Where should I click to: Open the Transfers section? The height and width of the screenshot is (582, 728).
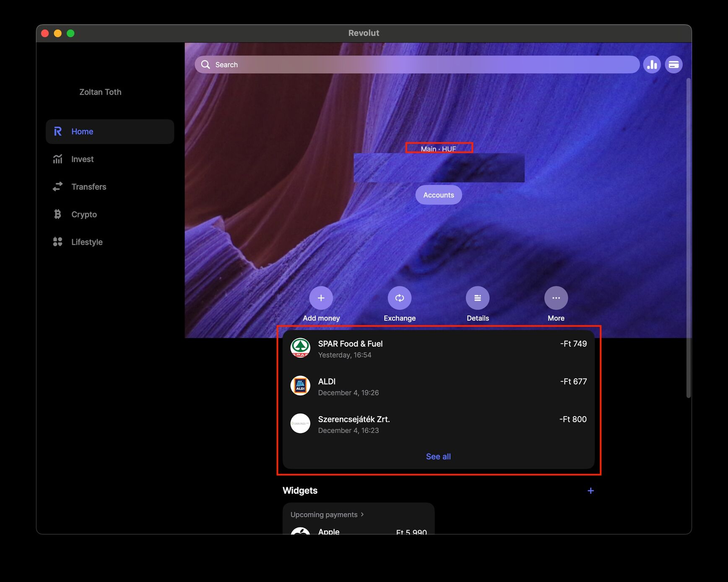(110, 187)
